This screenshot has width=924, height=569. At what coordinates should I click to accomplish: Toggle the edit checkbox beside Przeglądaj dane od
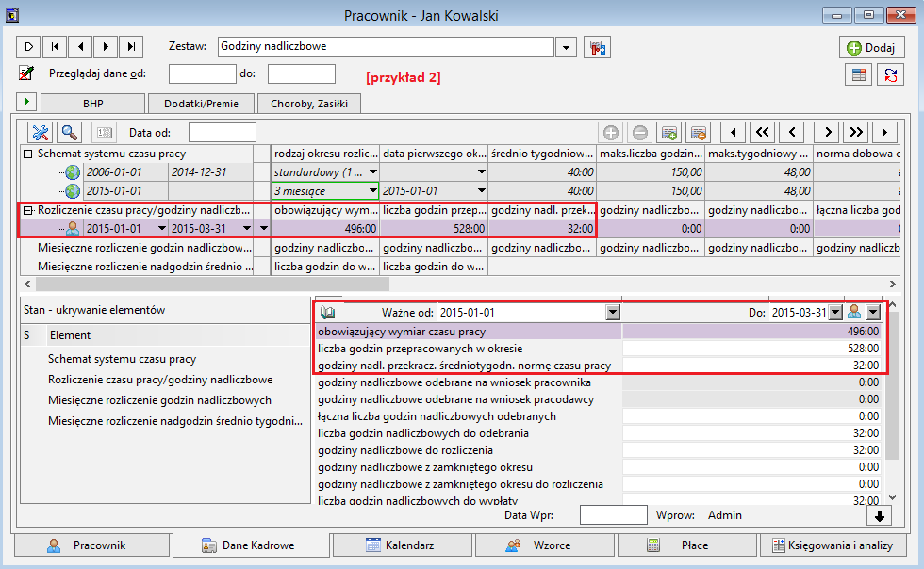[x=26, y=73]
